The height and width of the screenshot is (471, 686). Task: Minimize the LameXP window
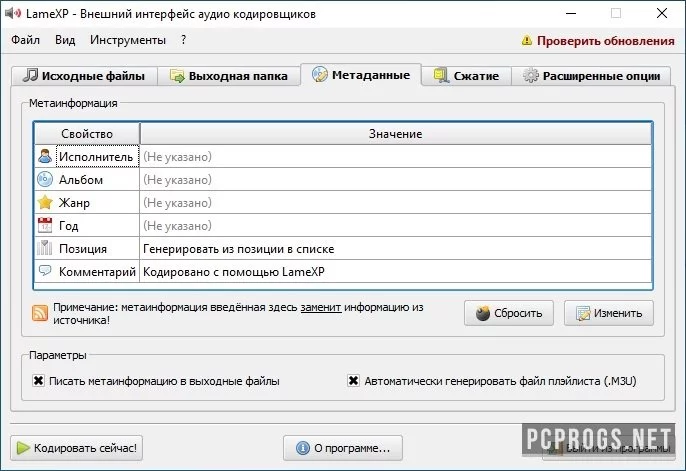tap(571, 14)
